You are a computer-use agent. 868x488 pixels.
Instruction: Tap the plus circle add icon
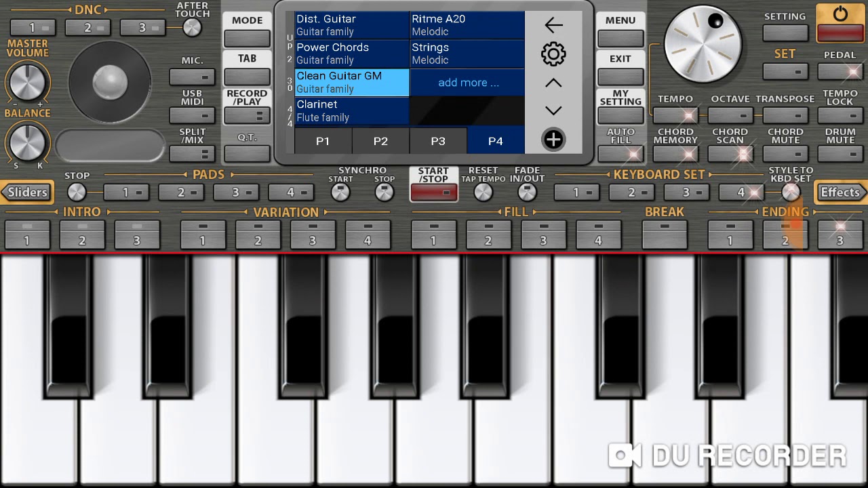pos(553,140)
